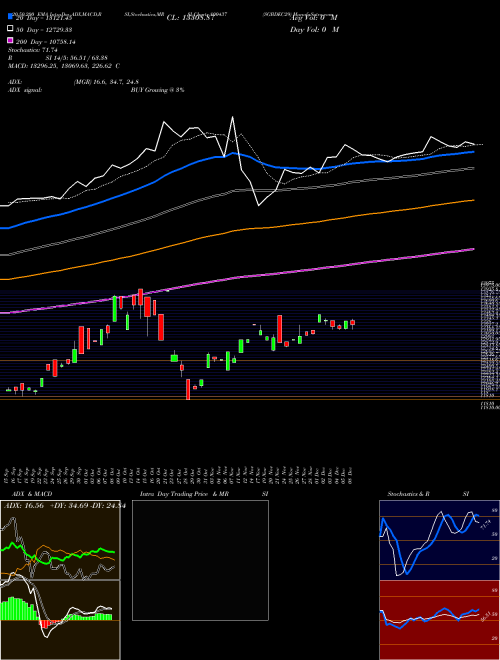Click the 'BUY Growing @ 3%' ADX signal
The width and height of the screenshot is (500, 660).
[x=157, y=90]
